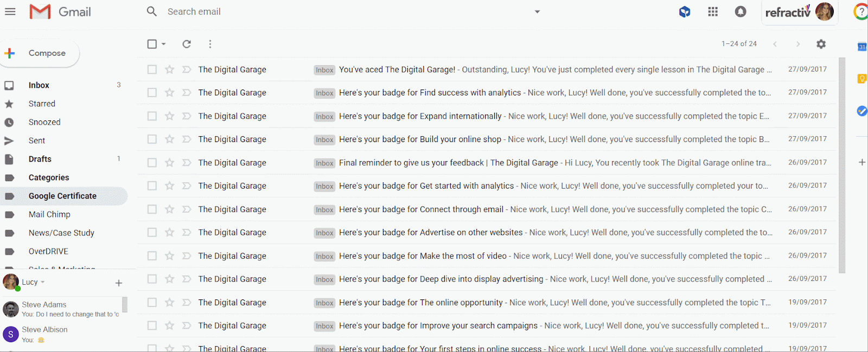Select the 'Expand internationally' email checkbox

click(x=152, y=116)
